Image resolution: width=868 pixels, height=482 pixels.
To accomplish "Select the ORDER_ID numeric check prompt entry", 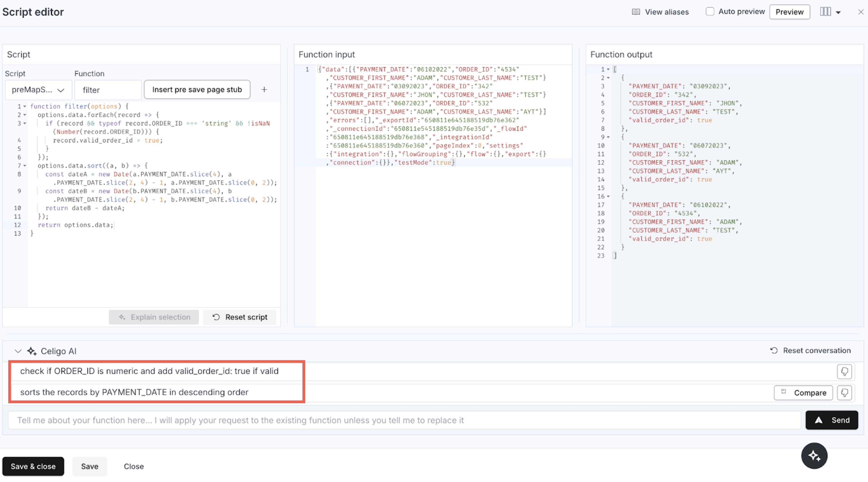I will tap(149, 371).
